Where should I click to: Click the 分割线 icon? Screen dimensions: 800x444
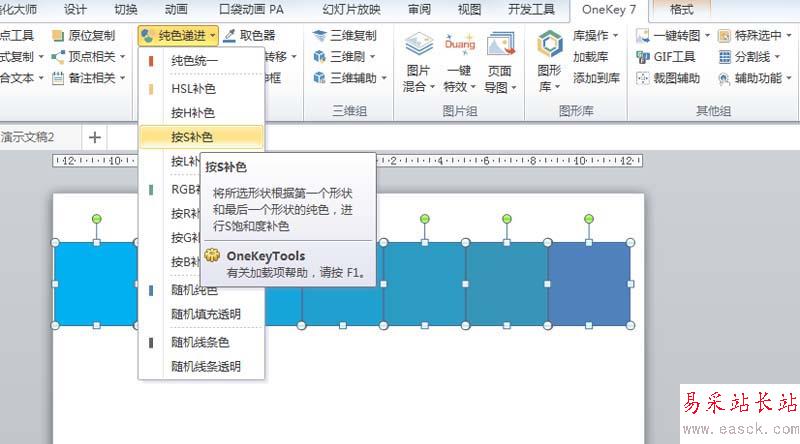[x=724, y=57]
